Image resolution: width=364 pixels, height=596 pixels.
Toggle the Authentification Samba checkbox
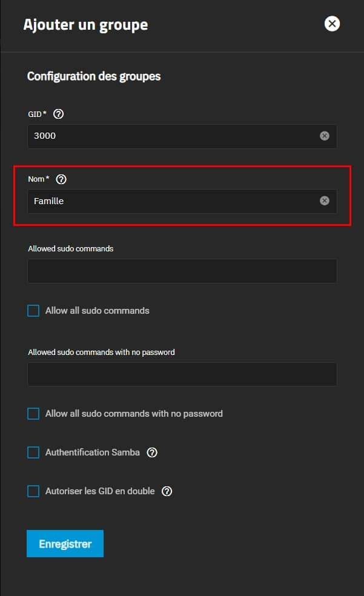[33, 452]
